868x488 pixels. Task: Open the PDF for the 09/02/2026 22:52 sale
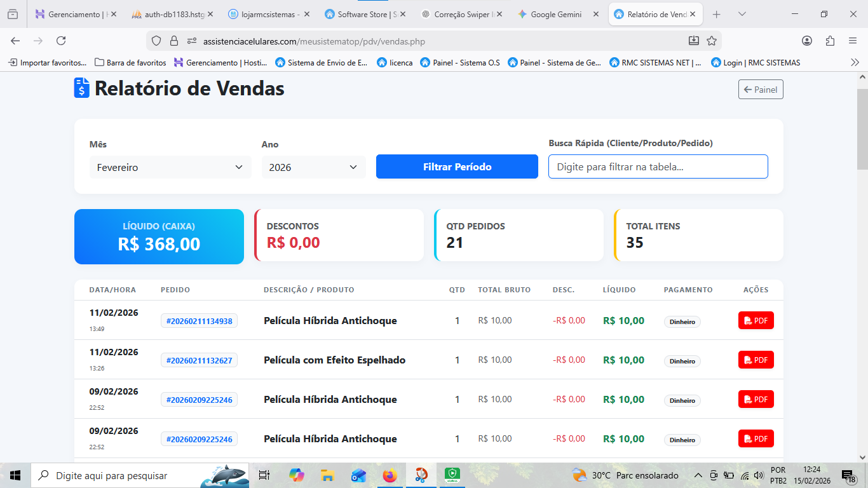coord(756,399)
